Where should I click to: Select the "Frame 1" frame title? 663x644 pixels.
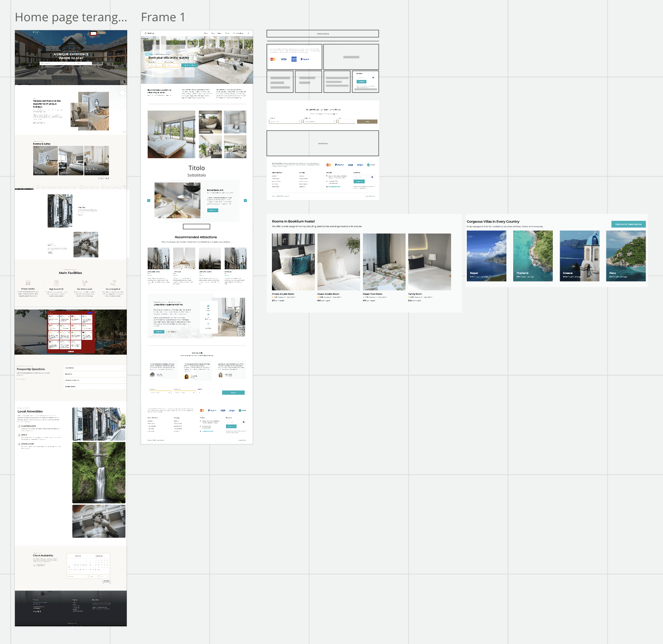tap(163, 17)
